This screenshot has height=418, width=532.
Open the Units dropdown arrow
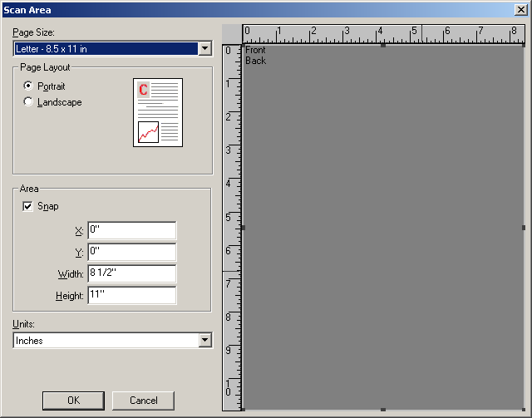205,340
